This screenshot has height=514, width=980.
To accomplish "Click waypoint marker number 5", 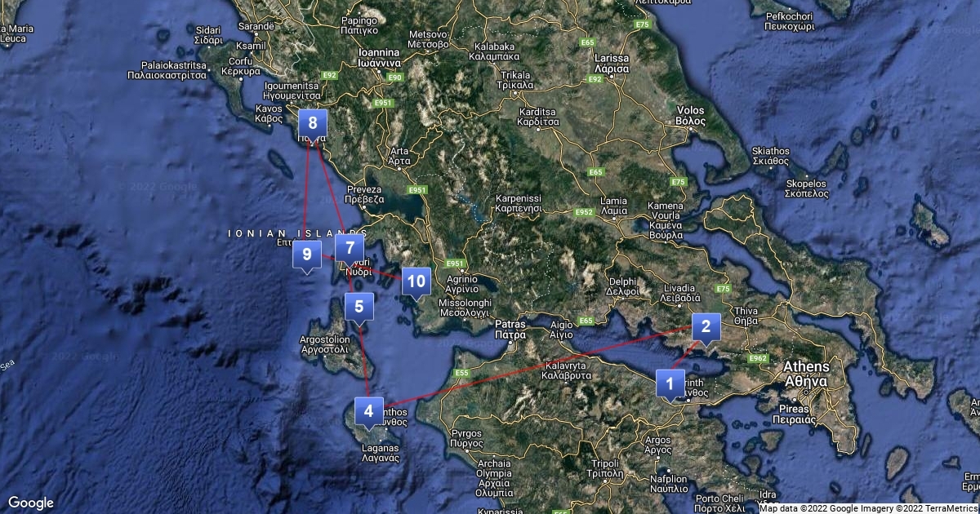I will pyautogui.click(x=359, y=308).
